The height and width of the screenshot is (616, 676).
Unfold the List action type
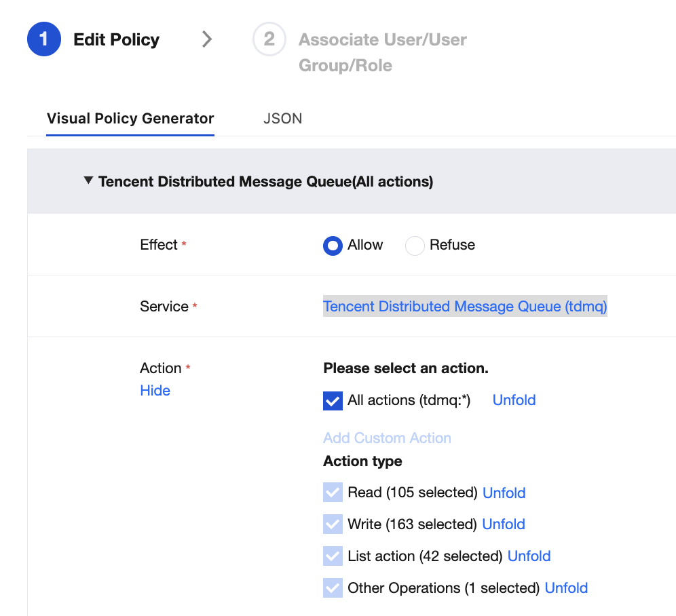coord(529,556)
